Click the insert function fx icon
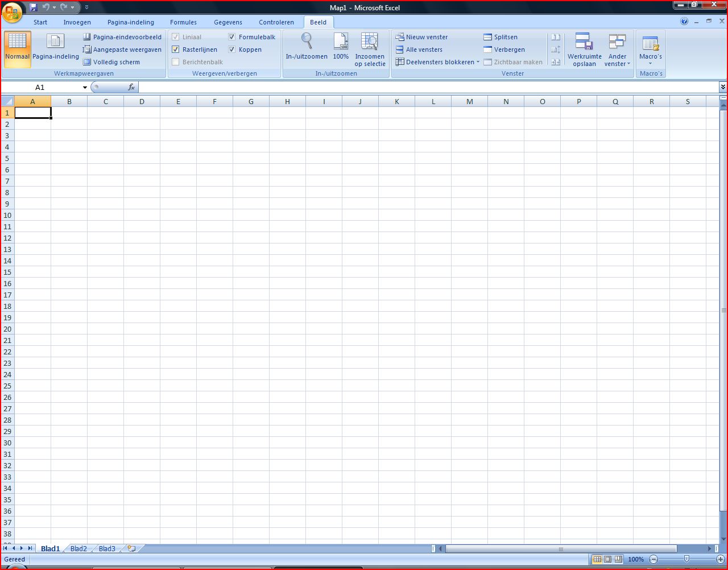The height and width of the screenshot is (570, 728). [131, 87]
